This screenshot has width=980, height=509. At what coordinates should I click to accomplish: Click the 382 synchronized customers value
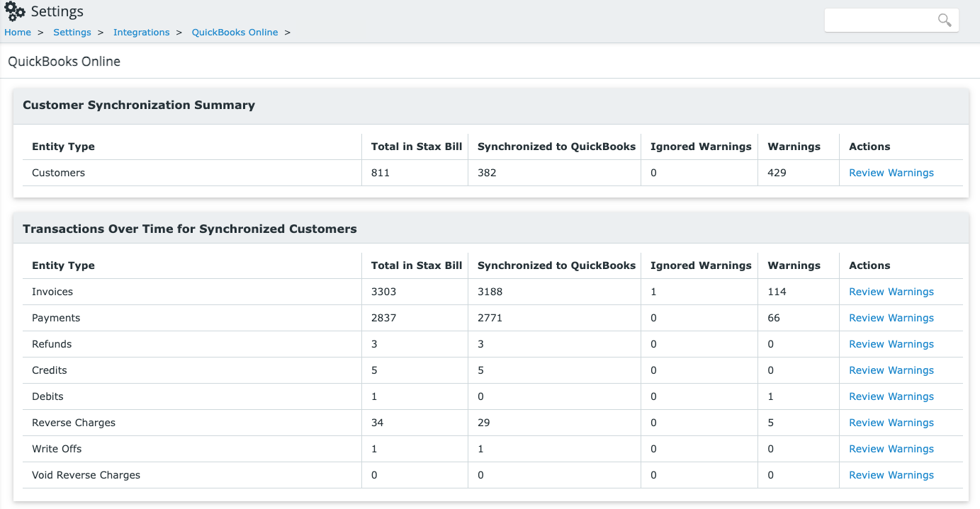[x=487, y=173]
